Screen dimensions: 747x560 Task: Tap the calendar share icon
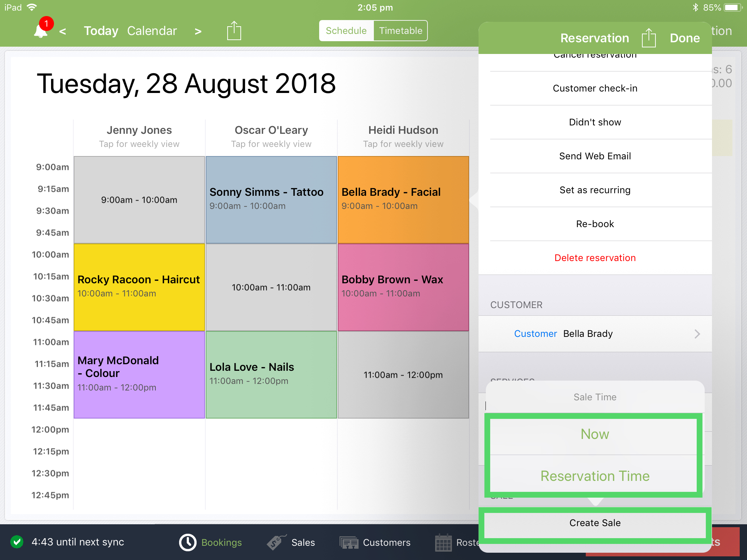234,31
